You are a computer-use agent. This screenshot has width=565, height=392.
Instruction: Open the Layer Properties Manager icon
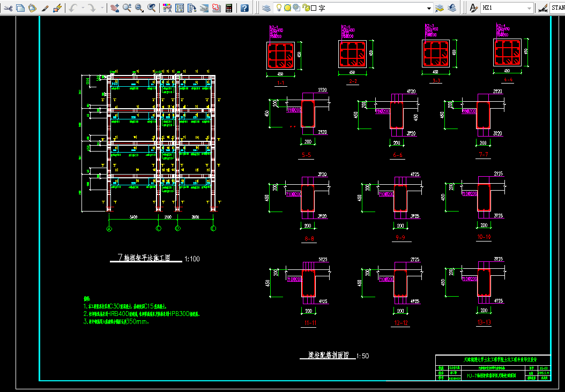click(x=266, y=7)
